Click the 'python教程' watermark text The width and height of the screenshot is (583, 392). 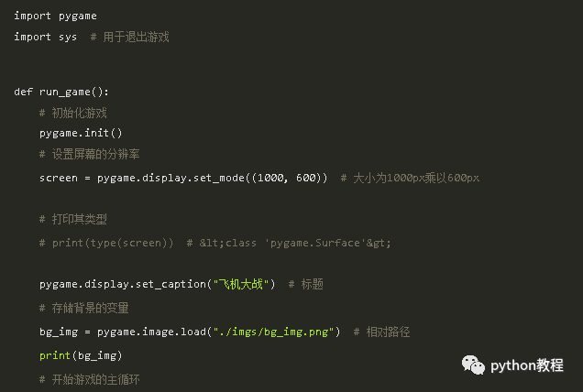527,365
